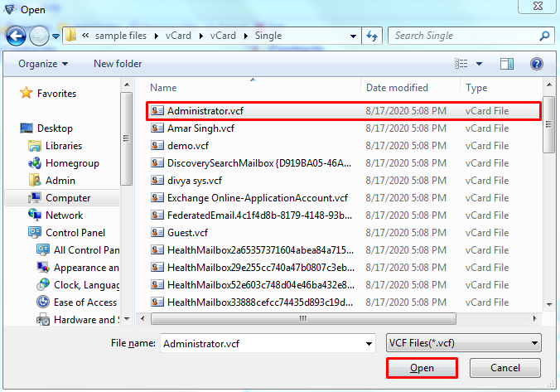Image resolution: width=560 pixels, height=392 pixels.
Task: Select the divya sys.vcf file
Action: [344, 180]
